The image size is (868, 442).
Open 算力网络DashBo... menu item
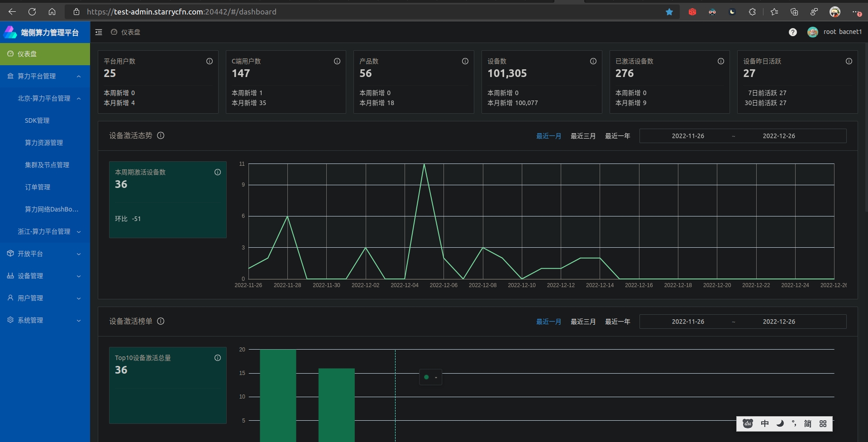pos(45,209)
